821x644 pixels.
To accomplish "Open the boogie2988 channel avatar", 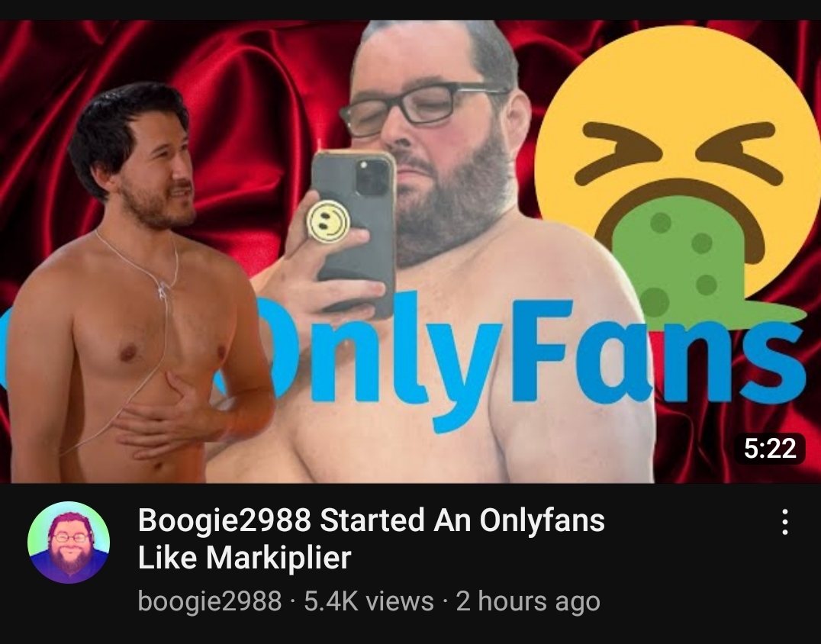I will pyautogui.click(x=69, y=543).
